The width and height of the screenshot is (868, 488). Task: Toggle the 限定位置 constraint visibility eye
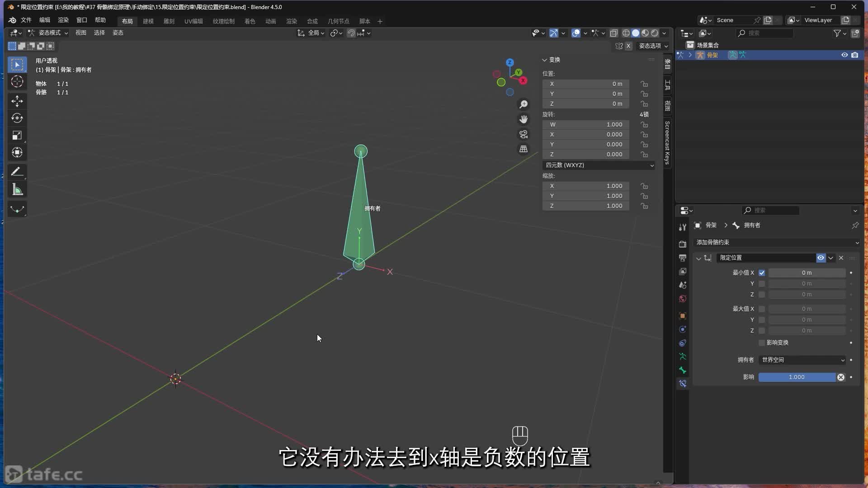point(821,258)
